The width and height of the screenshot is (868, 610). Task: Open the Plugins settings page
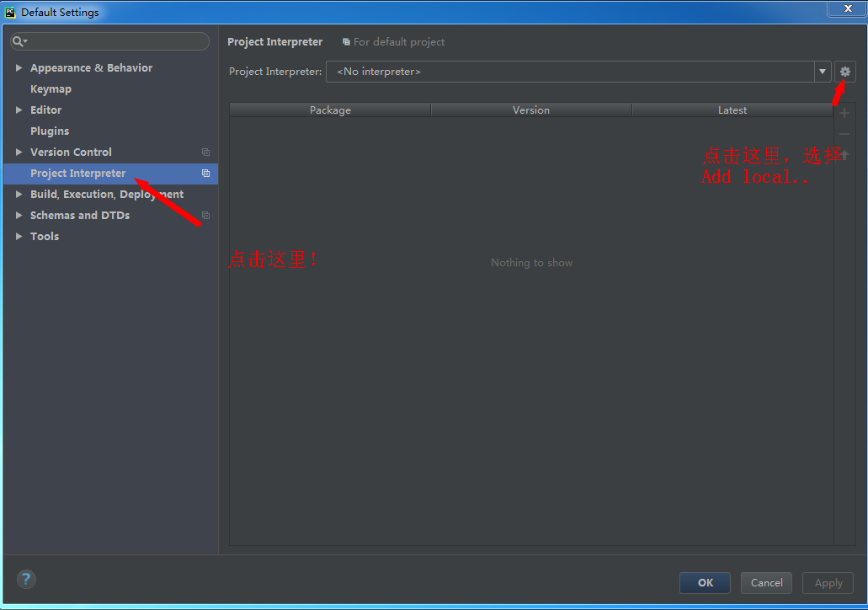click(x=50, y=131)
